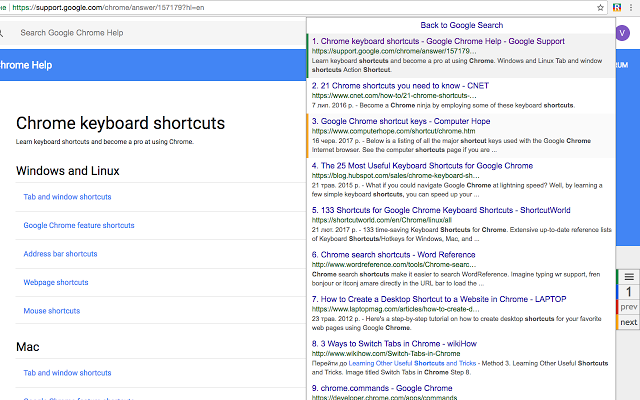Expand Webpage shortcuts section

(56, 282)
